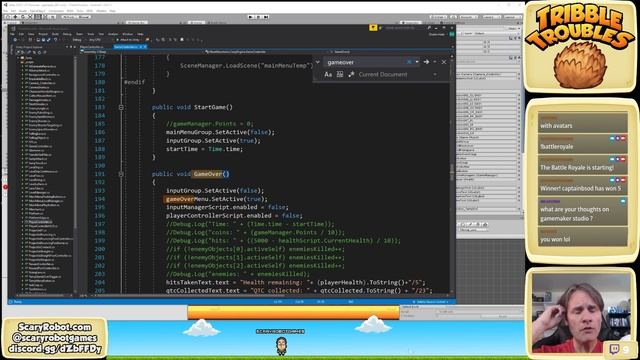Viewport: 640px width, 360px height.
Task: Open Unity editor File menu
Action: pyautogui.click(x=5, y=11)
